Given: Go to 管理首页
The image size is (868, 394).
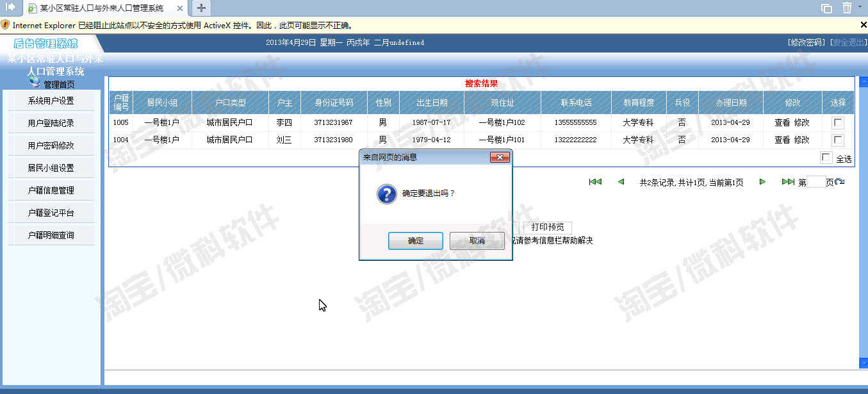Looking at the screenshot, I should pos(58,85).
